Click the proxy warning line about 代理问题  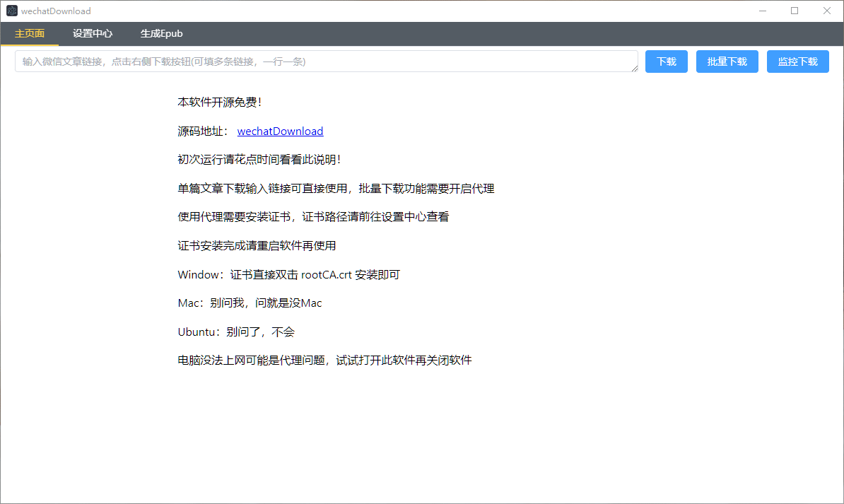tap(324, 360)
